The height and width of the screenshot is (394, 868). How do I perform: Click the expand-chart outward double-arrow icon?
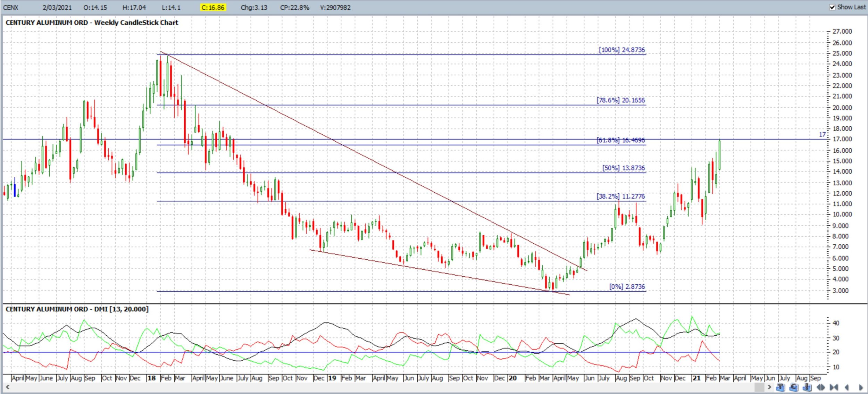(x=821, y=387)
